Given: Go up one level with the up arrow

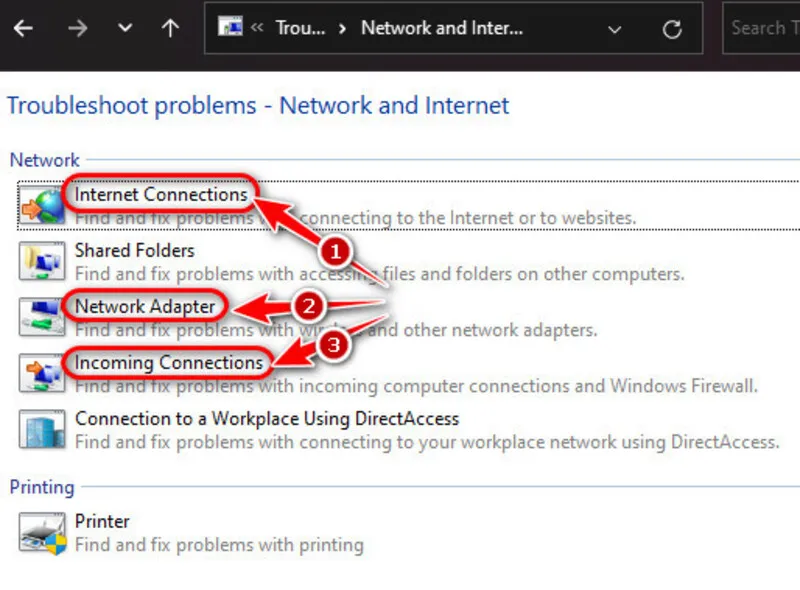Looking at the screenshot, I should [170, 28].
